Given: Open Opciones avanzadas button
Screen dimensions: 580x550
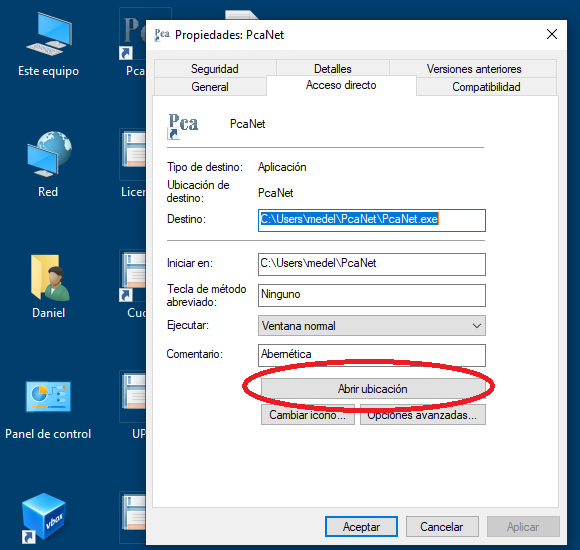Looking at the screenshot, I should pyautogui.click(x=423, y=415).
